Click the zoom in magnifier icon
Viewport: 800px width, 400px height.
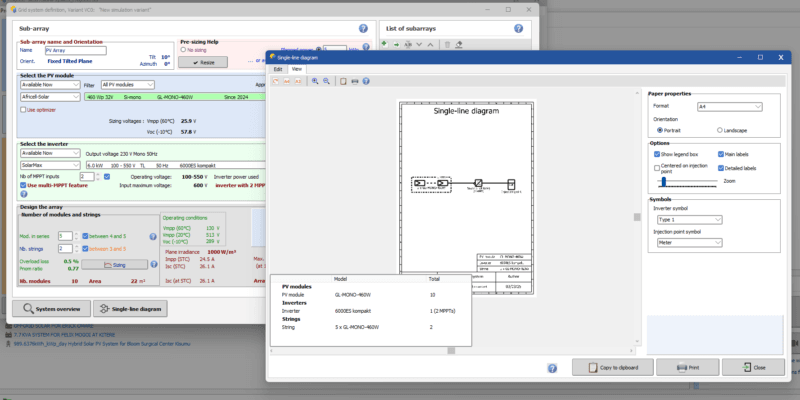point(314,81)
